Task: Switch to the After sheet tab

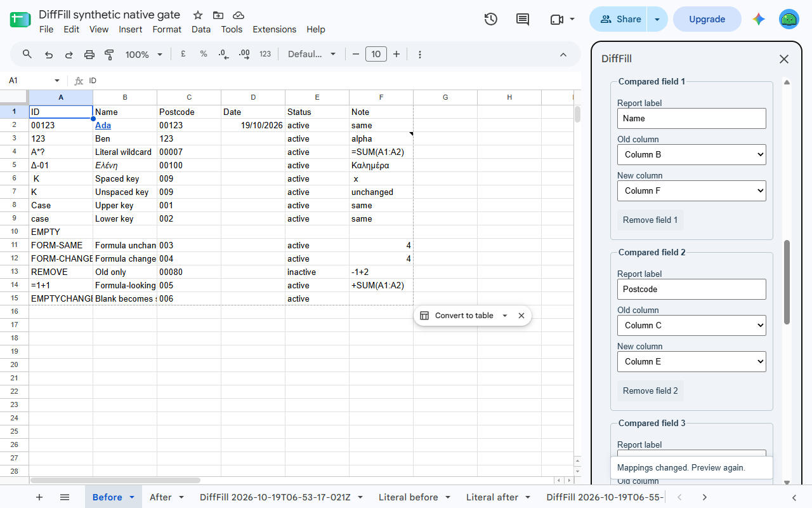Action: [x=160, y=497]
